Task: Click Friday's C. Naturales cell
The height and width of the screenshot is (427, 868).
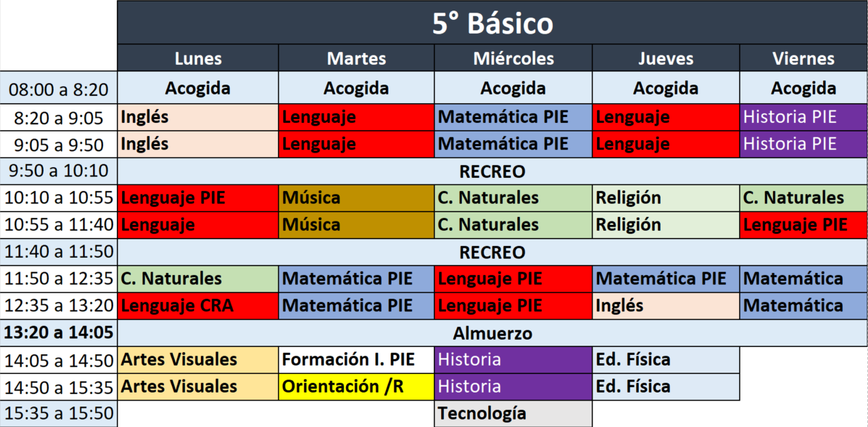Action: (x=803, y=198)
